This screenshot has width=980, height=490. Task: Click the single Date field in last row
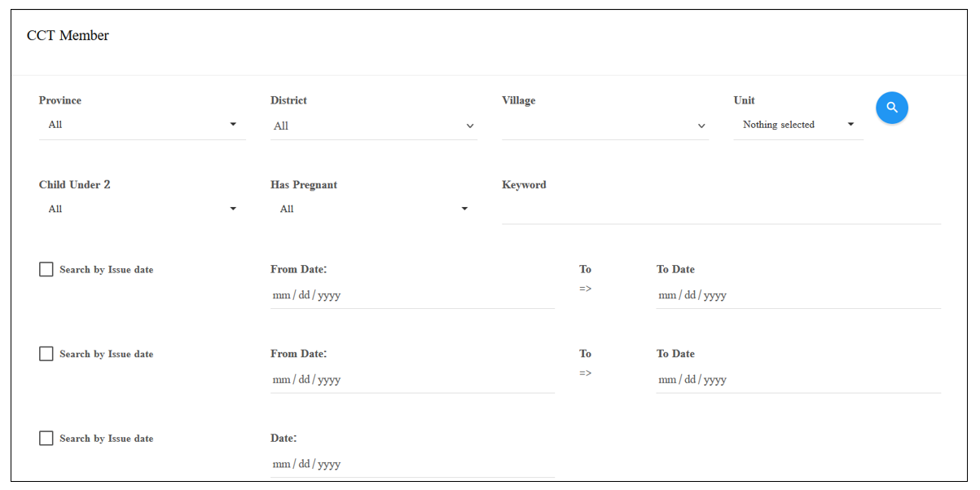(x=412, y=464)
